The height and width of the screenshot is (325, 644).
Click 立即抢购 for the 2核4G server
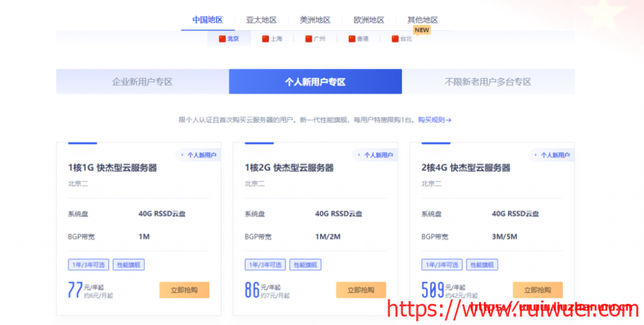pos(538,290)
